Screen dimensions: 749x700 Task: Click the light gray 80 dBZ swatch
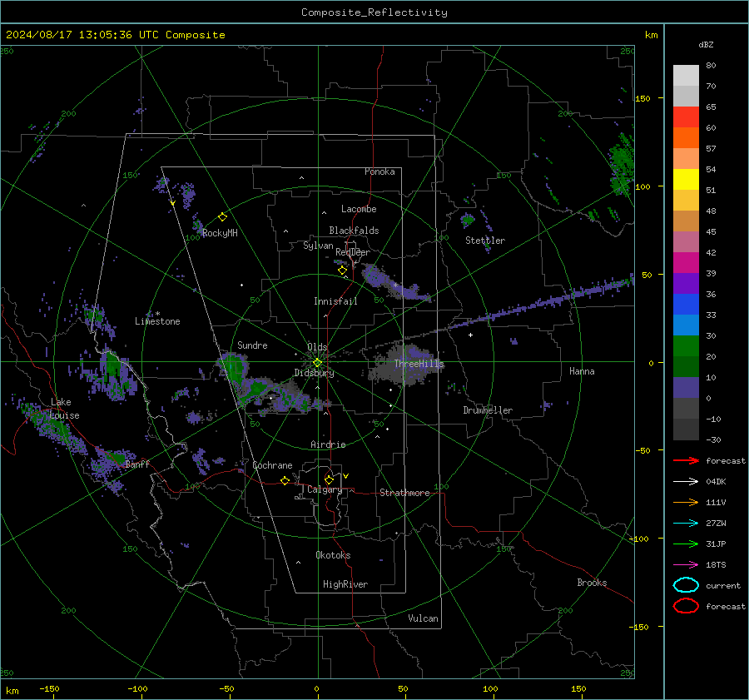pos(686,76)
